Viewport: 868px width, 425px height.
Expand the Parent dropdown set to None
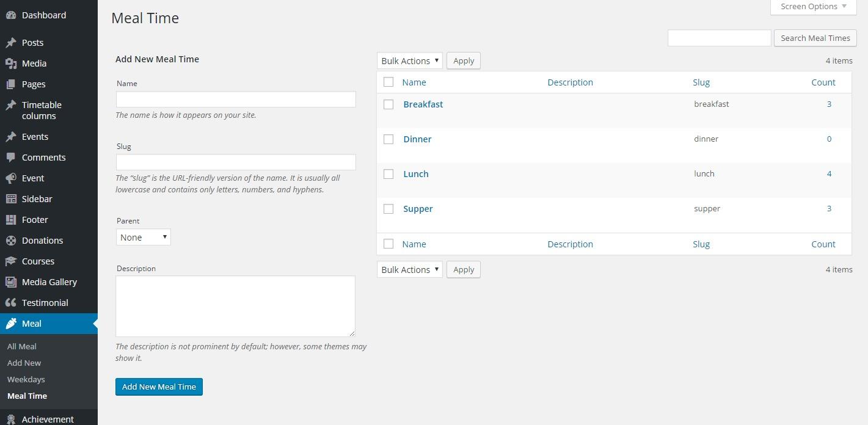click(143, 237)
